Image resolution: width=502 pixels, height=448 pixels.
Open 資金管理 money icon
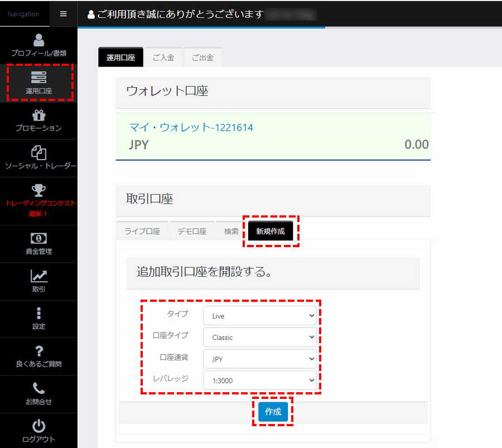(x=38, y=238)
